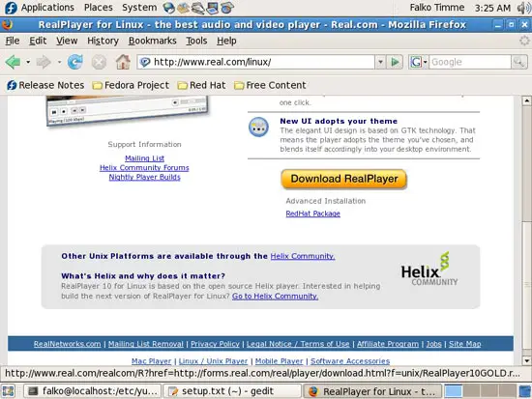
Task: Click the search magnifier icon
Action: [519, 62]
